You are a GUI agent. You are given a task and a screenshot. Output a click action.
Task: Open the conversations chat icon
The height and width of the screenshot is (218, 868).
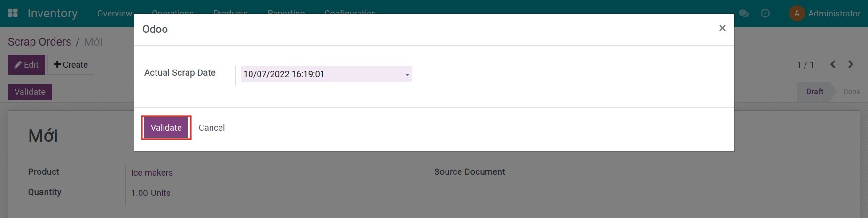[x=743, y=14]
